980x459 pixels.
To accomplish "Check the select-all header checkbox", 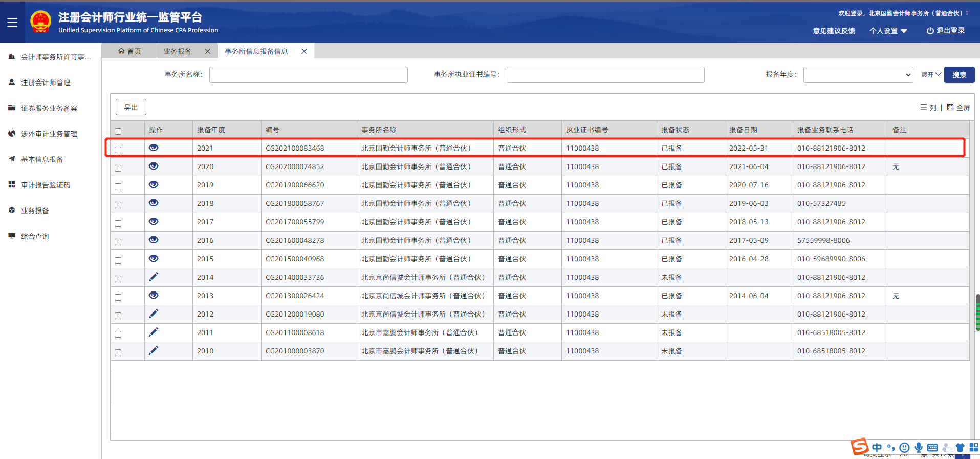I will [x=118, y=131].
